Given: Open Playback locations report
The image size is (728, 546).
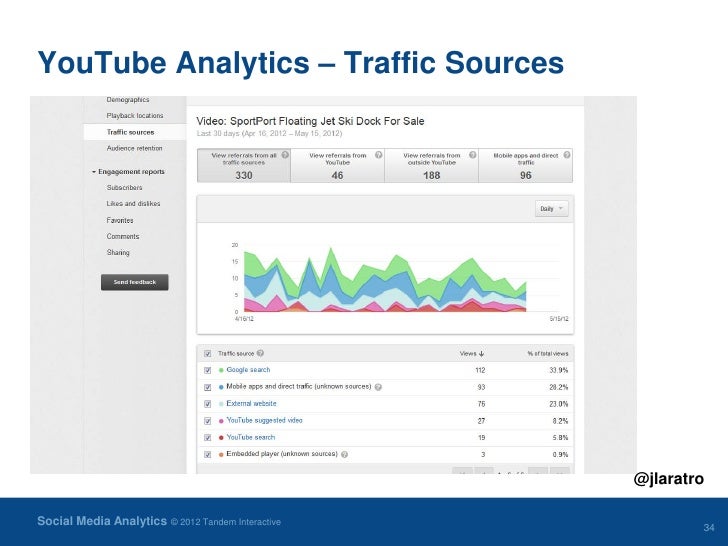Looking at the screenshot, I should coord(135,116).
